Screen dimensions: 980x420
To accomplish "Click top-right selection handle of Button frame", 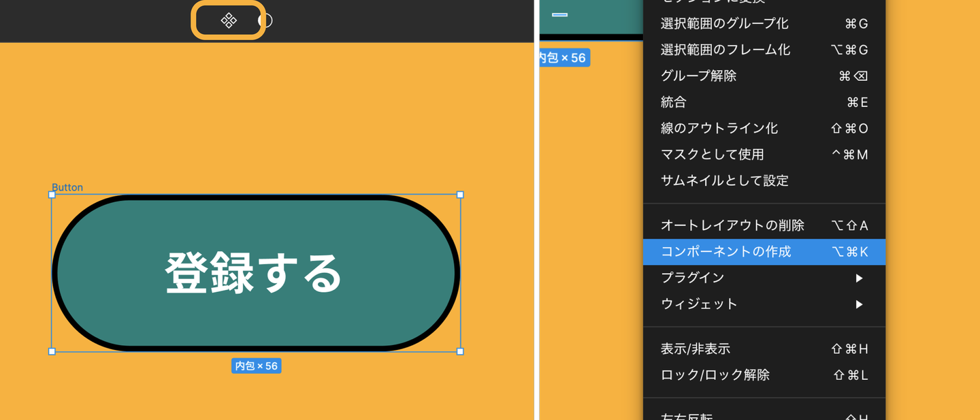I will (460, 195).
